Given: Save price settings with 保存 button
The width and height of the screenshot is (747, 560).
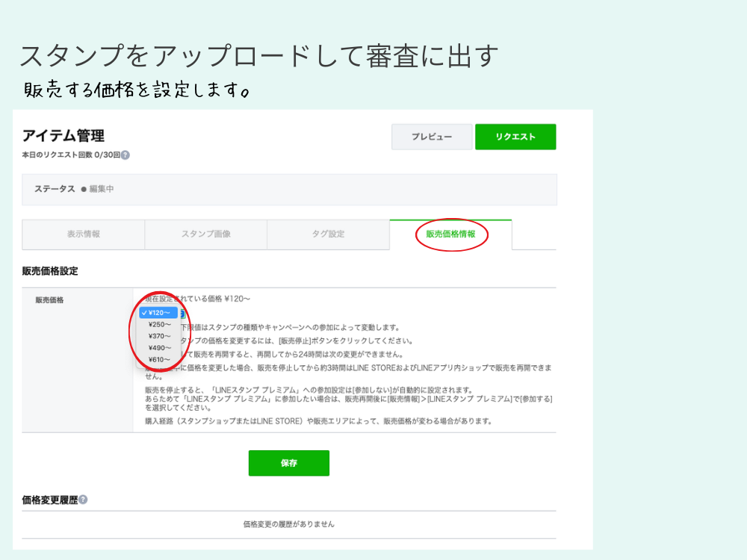Looking at the screenshot, I should click(x=289, y=463).
